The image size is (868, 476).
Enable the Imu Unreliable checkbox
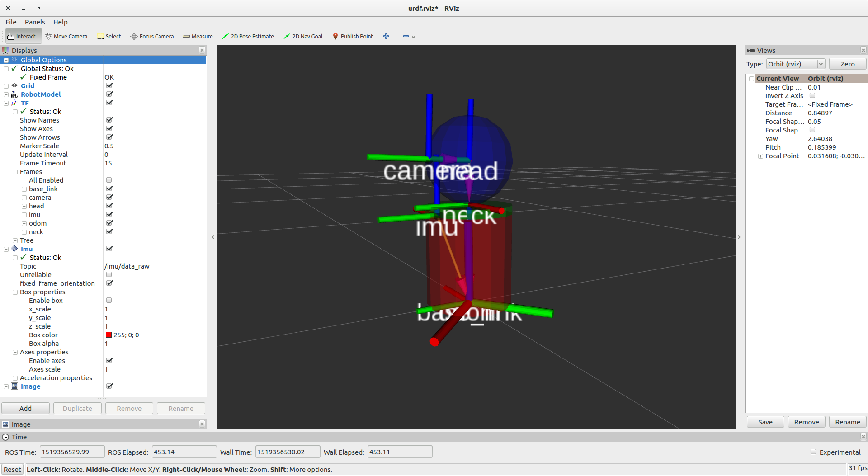tap(109, 274)
